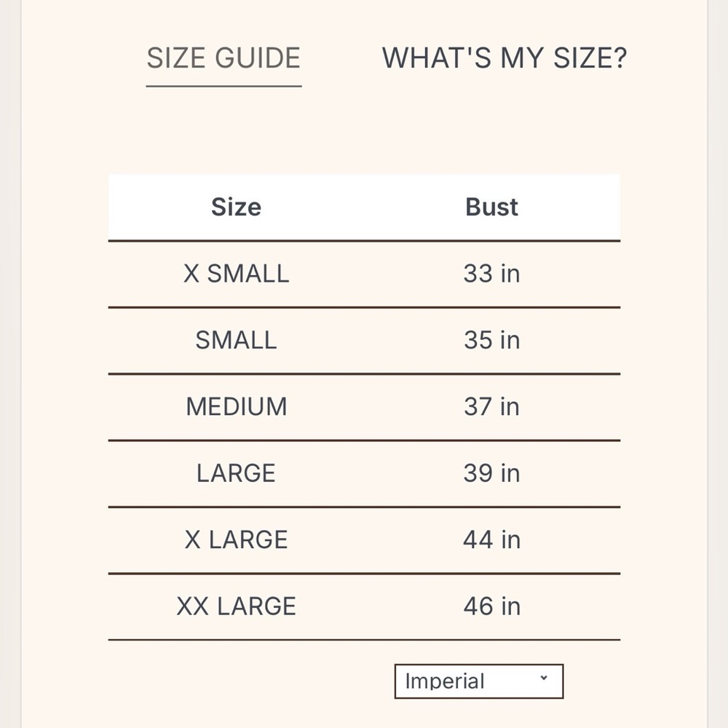Viewport: 728px width, 728px height.
Task: Click the underline beneath SIZE GUIDE tab
Action: pos(223,86)
